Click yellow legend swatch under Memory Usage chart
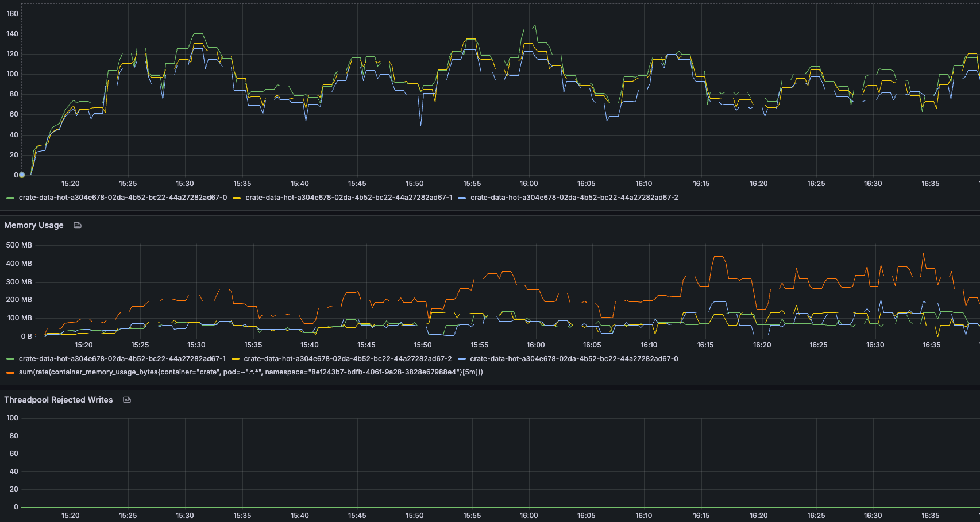 (236, 359)
